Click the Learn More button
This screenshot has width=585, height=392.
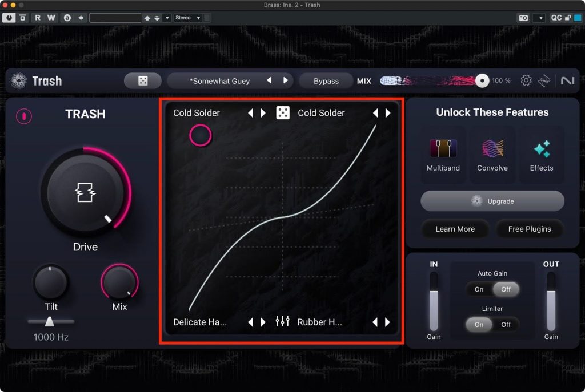(455, 229)
